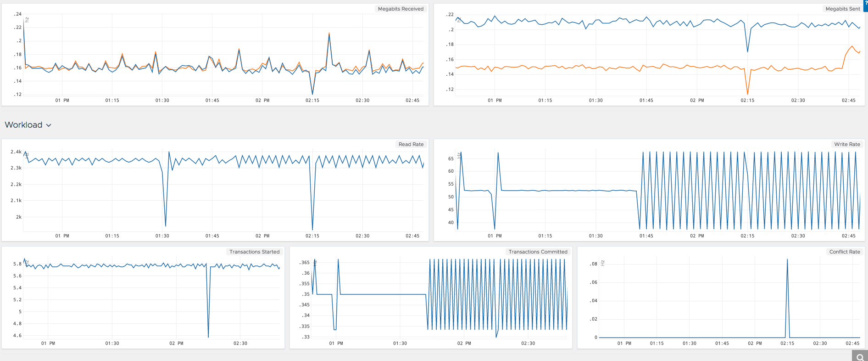Image resolution: width=868 pixels, height=361 pixels.
Task: Select .22 on Megabits Sent y-axis
Action: click(450, 14)
